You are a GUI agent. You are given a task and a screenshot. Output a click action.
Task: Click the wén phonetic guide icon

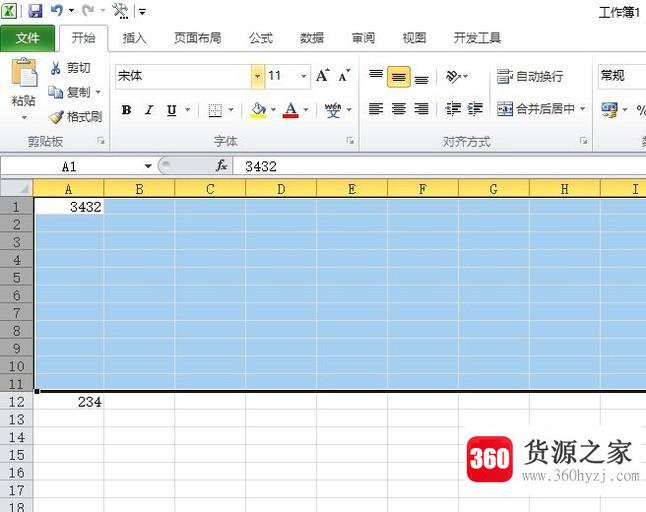pos(333,110)
